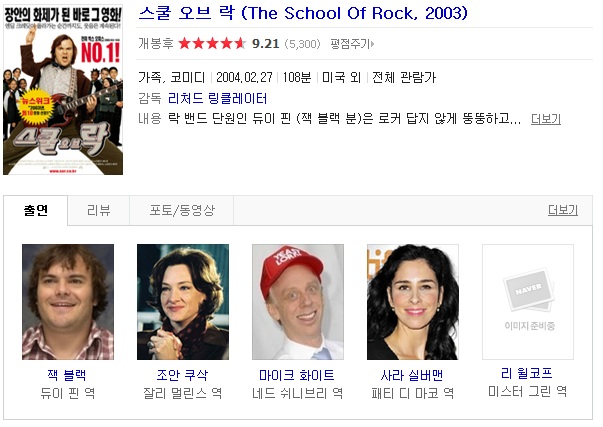Open the School of Rock movie poster
Viewport: 603px width, 427px height.
(63, 90)
